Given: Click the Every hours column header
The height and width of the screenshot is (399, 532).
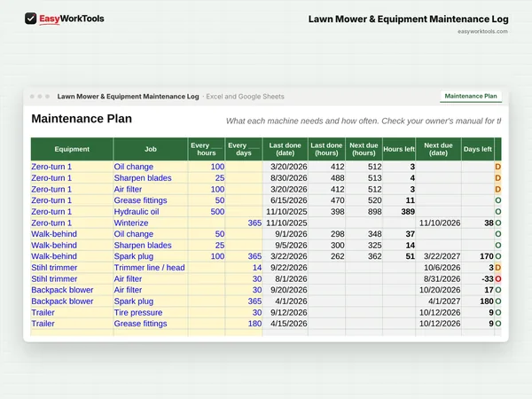Looking at the screenshot, I should coord(207,149).
